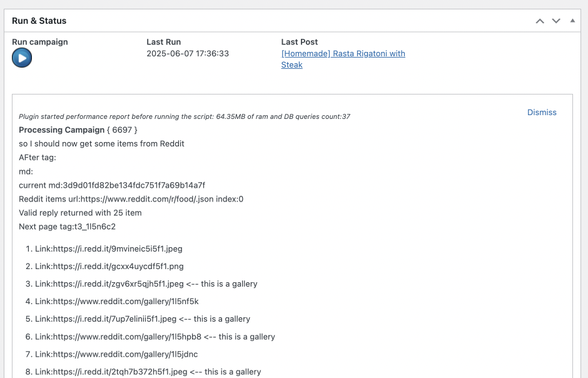Dismiss the campaign log report
Viewport: 588px width, 378px height.
(542, 112)
